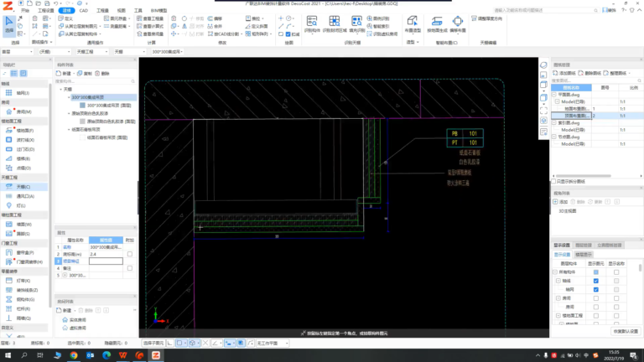This screenshot has width=644, height=362.
Task: Click 定义斜面 define slope tool
Action: click(x=256, y=26)
